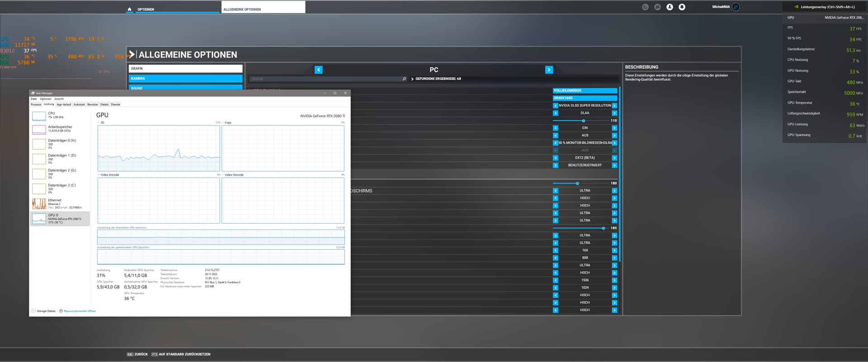Toggle EIN setting with right arrow
This screenshot has width=868, height=362.
point(614,128)
